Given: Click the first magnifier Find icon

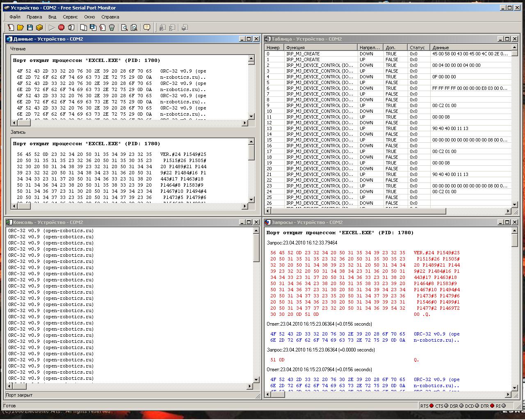Looking at the screenshot, I should [124, 27].
